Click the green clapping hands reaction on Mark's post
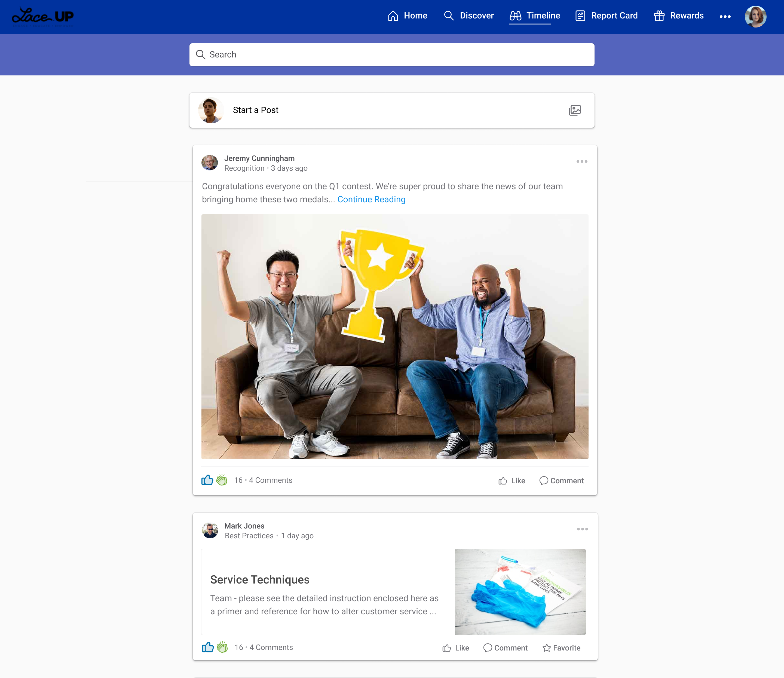This screenshot has width=784, height=678. [222, 647]
